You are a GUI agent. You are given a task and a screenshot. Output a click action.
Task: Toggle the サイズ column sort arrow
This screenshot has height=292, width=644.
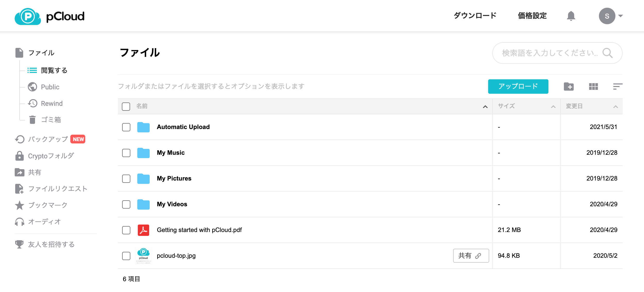(553, 107)
